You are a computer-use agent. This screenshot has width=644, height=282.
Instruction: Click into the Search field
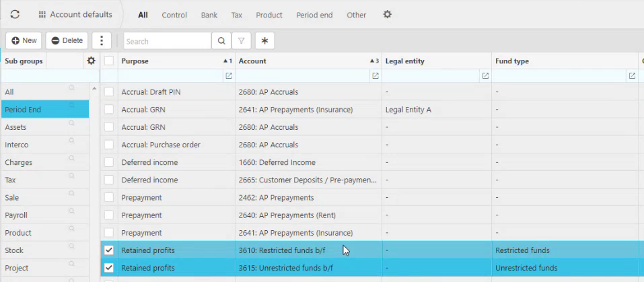pyautogui.click(x=167, y=41)
